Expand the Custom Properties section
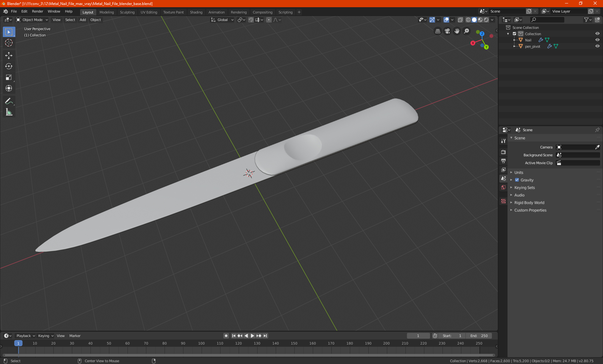 (530, 210)
